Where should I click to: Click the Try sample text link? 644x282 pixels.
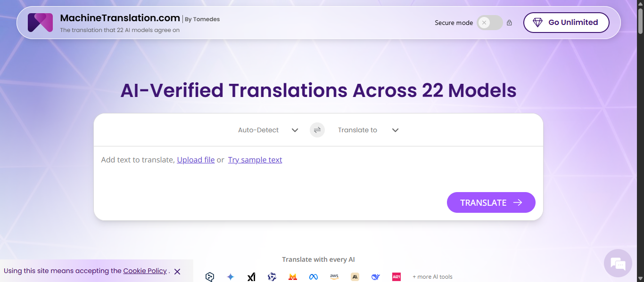click(x=255, y=160)
